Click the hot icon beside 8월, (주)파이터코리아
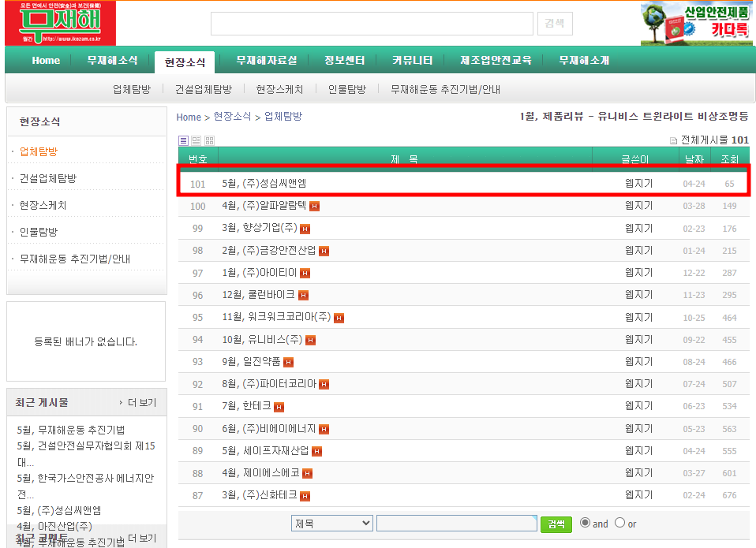Screen dimensions: 756x548 324,384
